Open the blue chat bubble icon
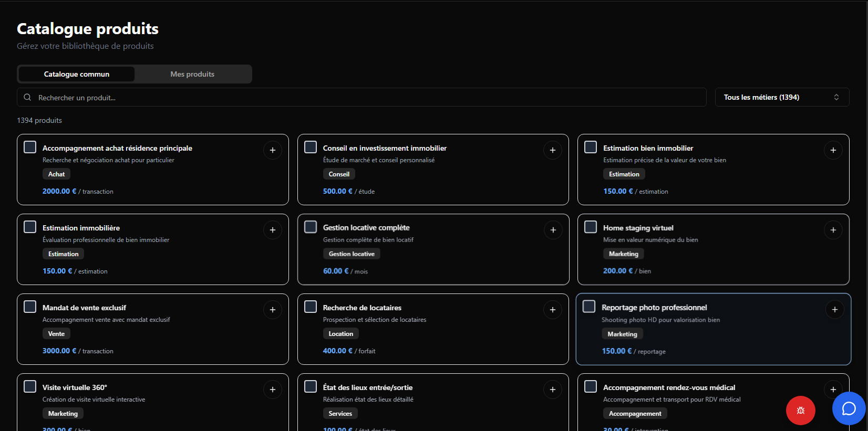This screenshot has width=868, height=431. click(x=849, y=408)
